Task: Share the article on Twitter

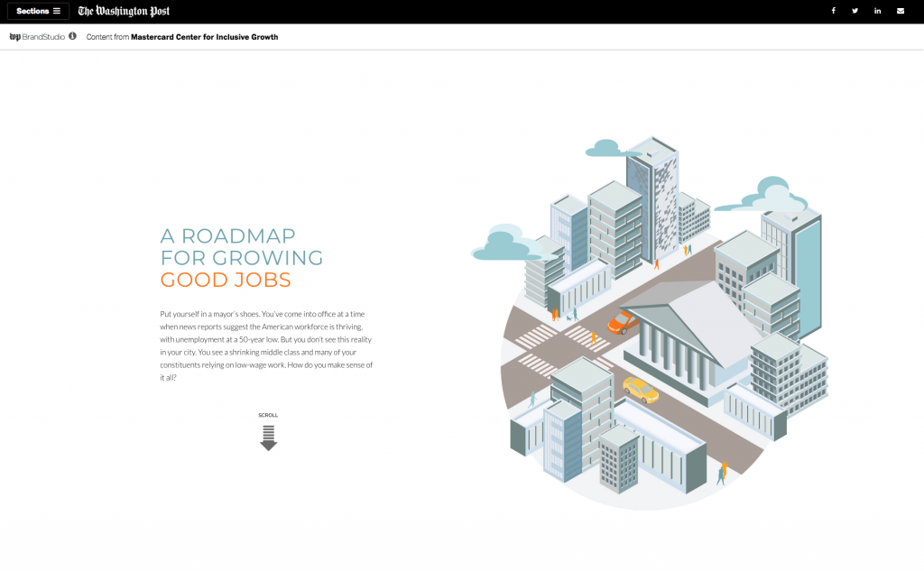Action: click(x=855, y=11)
